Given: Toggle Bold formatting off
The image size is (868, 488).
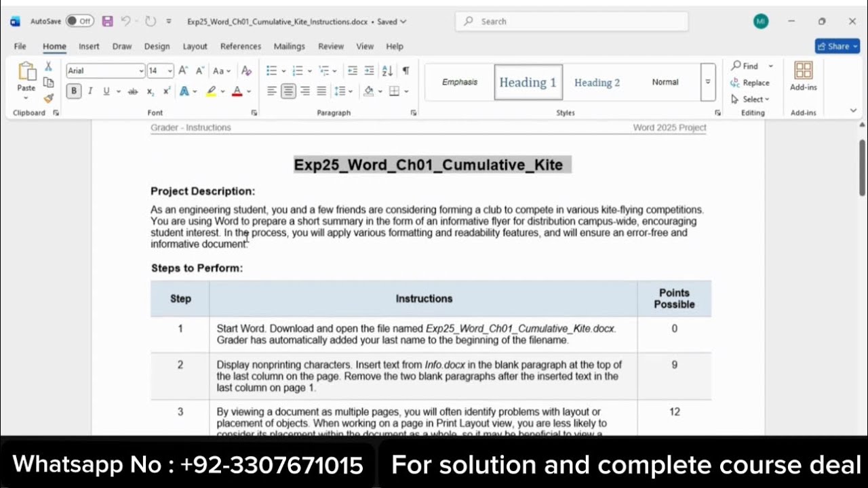Looking at the screenshot, I should [74, 91].
